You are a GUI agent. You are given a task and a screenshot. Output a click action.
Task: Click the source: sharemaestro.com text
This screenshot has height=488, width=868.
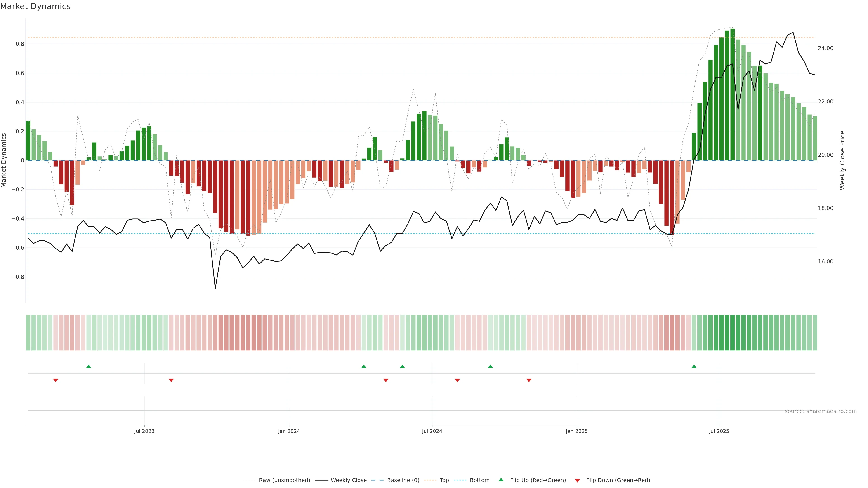pos(821,411)
